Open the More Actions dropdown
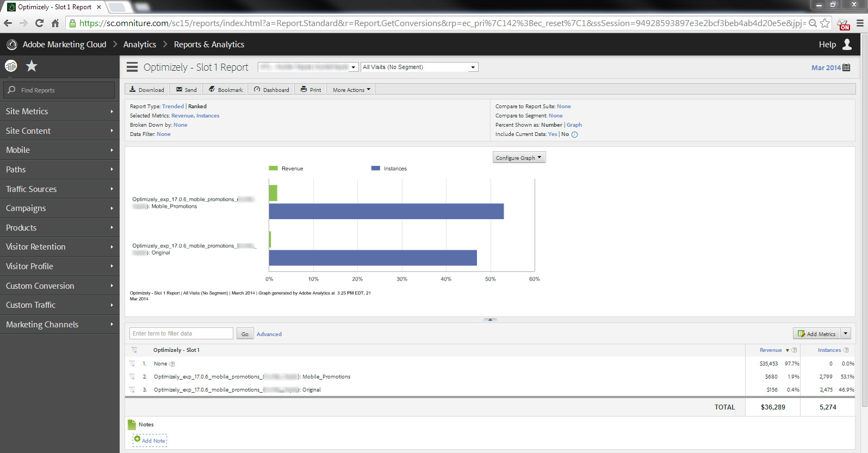 point(351,89)
